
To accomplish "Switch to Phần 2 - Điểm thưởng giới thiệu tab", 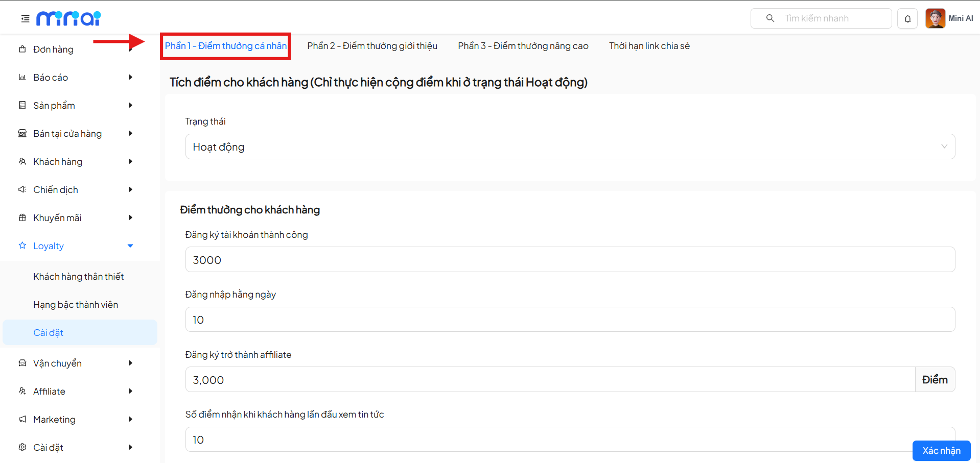I will pos(372,46).
